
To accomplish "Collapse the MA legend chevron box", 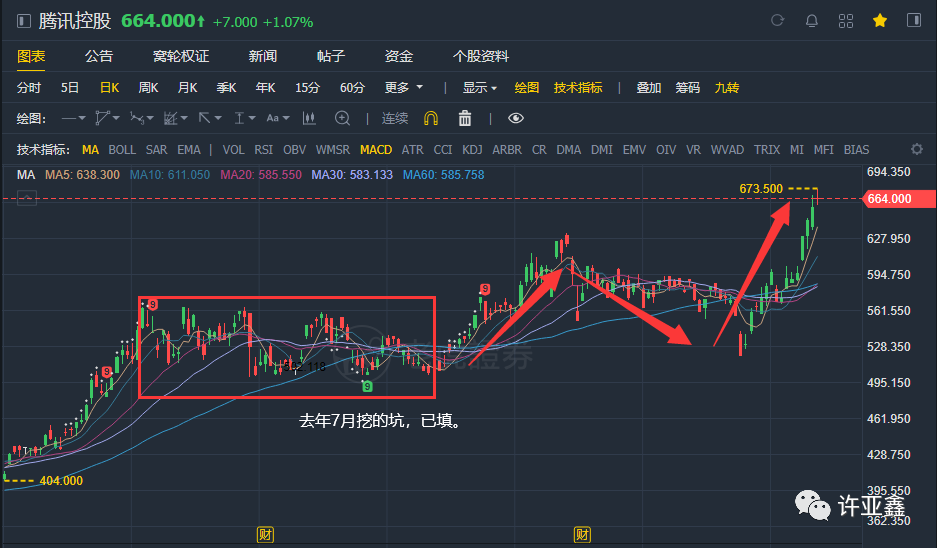I will pos(27,198).
